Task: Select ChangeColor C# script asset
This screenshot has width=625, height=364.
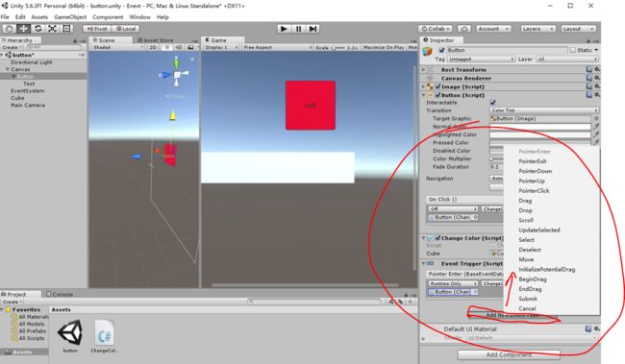Action: coord(104,337)
